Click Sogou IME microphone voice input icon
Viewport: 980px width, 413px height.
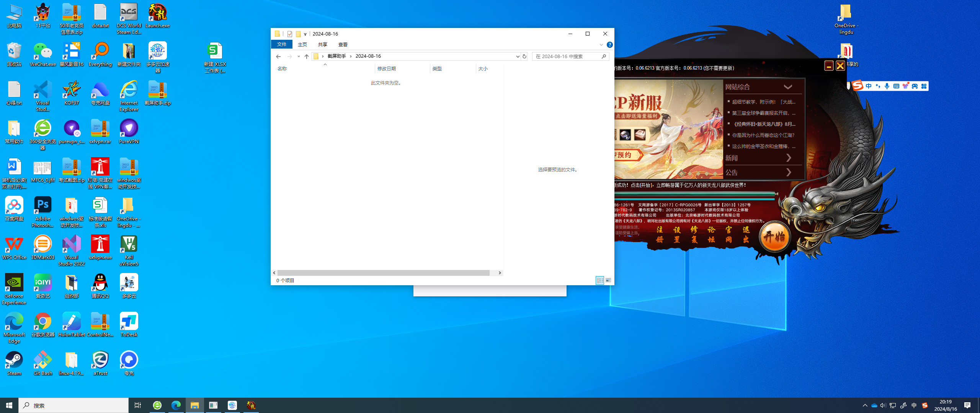(887, 86)
